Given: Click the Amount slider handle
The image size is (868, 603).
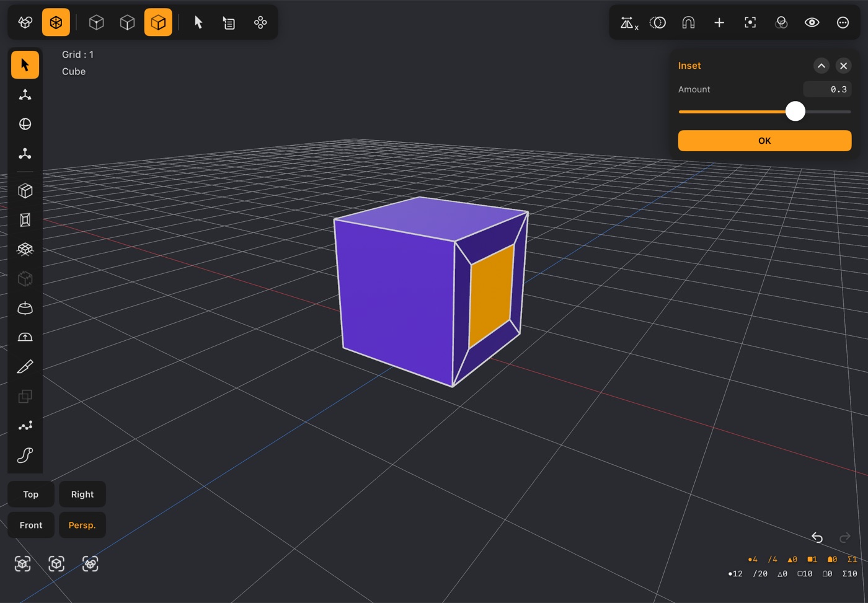Looking at the screenshot, I should click(795, 112).
